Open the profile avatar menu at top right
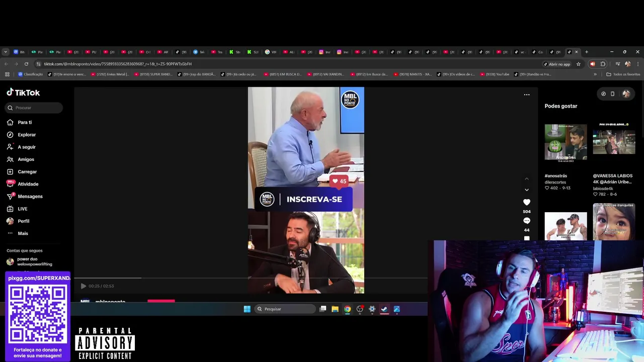644x362 pixels. pos(626,94)
